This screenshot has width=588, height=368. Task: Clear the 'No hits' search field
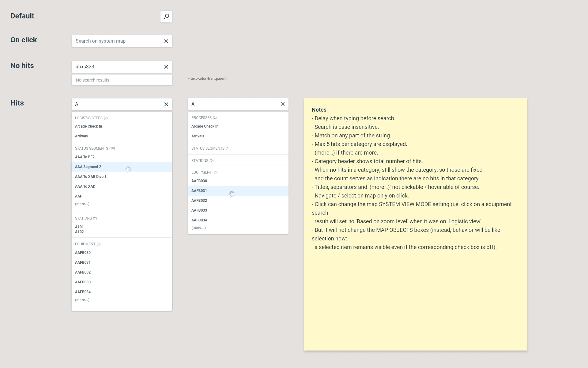click(166, 67)
